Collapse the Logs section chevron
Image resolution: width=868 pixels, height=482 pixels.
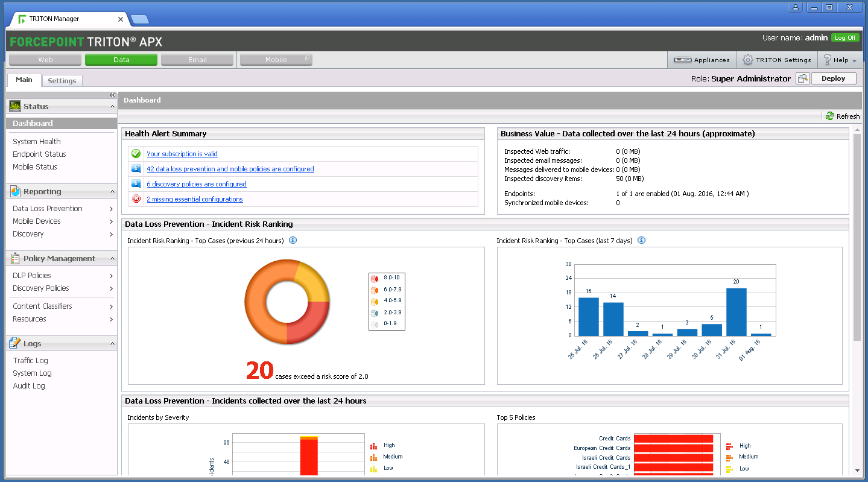coord(112,344)
